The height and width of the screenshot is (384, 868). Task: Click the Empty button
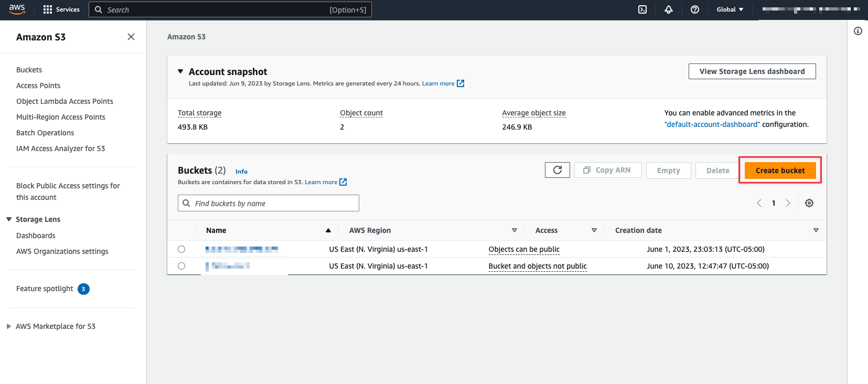click(668, 170)
